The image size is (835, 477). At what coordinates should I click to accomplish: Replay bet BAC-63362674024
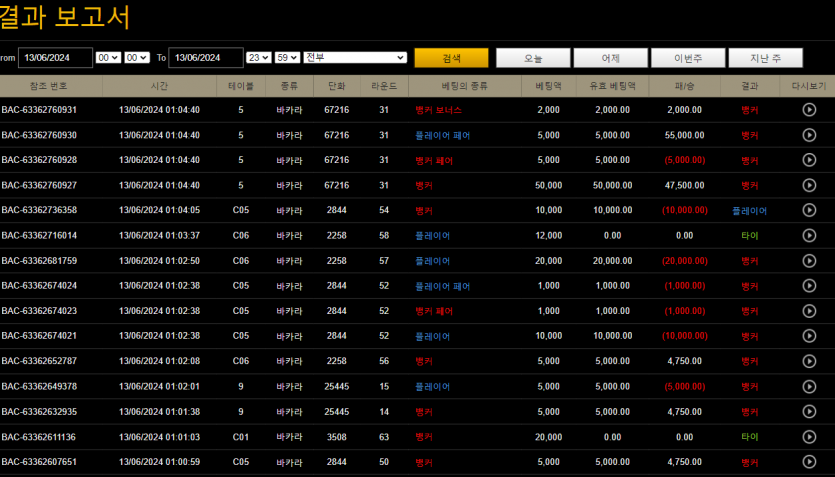pos(809,286)
